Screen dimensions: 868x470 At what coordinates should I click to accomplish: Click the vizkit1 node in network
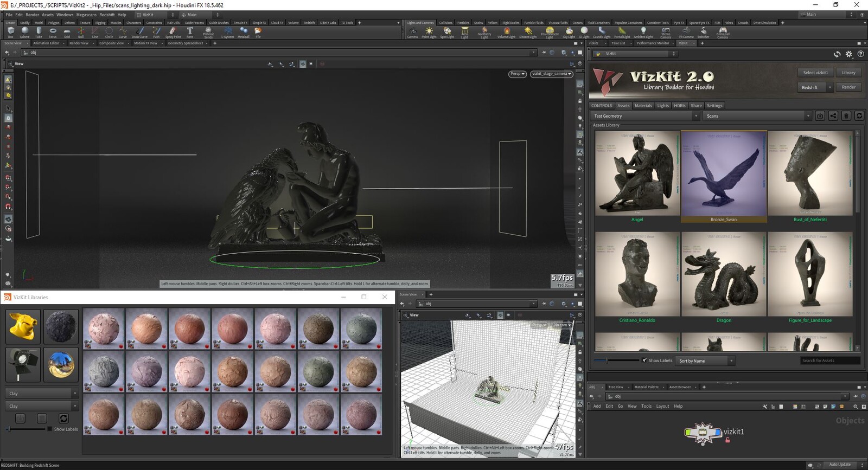point(703,433)
